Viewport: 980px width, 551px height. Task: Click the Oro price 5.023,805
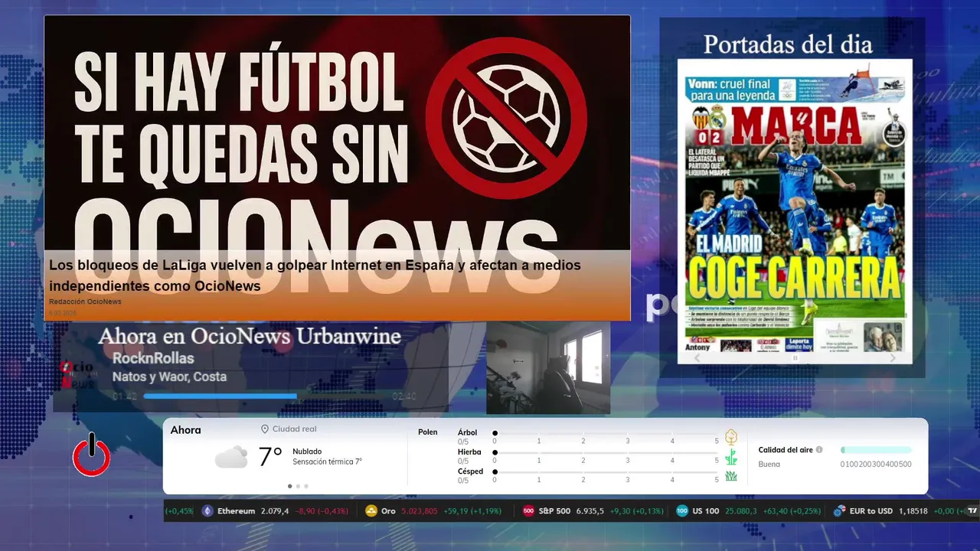point(420,511)
